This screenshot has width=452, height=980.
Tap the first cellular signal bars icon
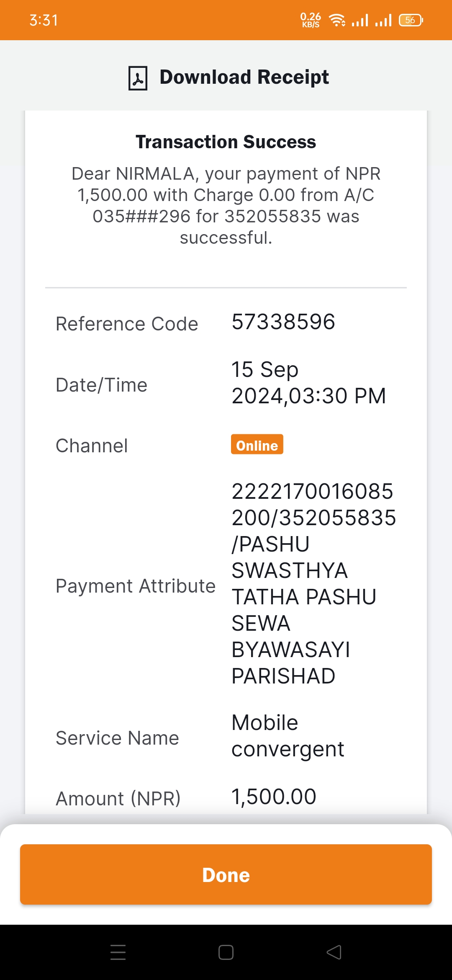[x=360, y=20]
